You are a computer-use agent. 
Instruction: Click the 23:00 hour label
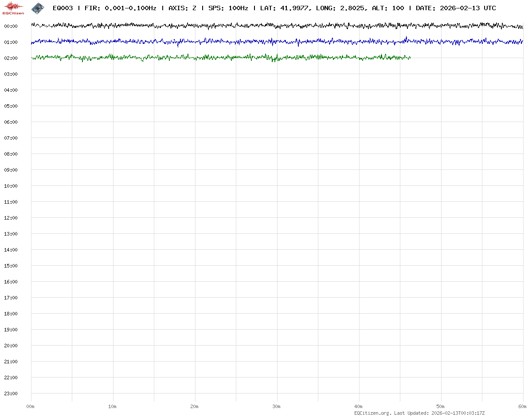pos(11,393)
